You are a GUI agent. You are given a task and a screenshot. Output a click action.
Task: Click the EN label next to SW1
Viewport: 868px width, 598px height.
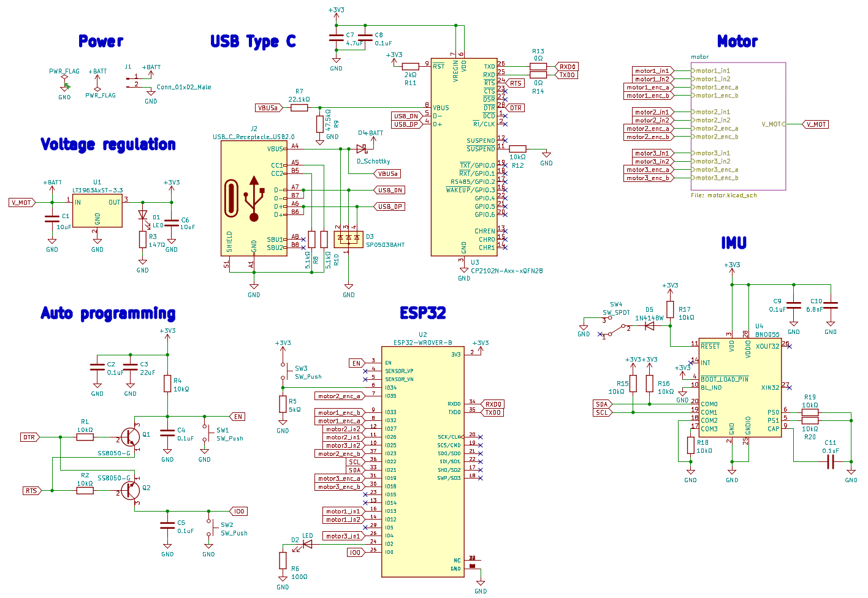[x=237, y=417]
